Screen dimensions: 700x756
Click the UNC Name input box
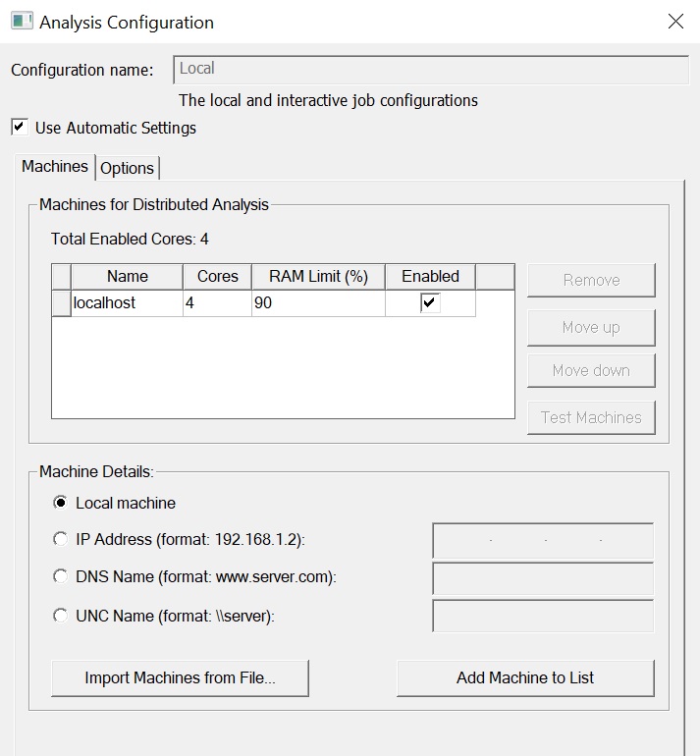coord(543,616)
